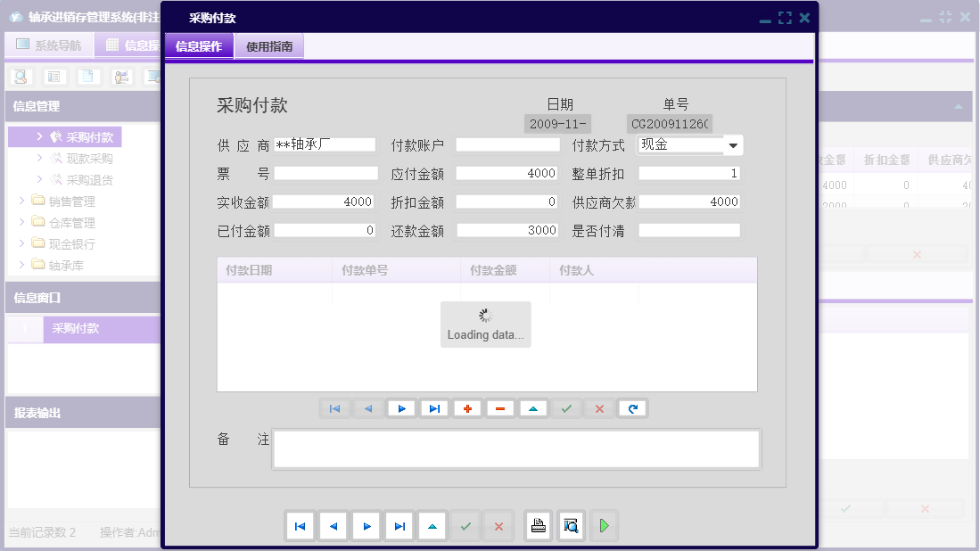This screenshot has width=980, height=551.
Task: Confirm changes with the green checkmark icon
Action: tap(566, 408)
